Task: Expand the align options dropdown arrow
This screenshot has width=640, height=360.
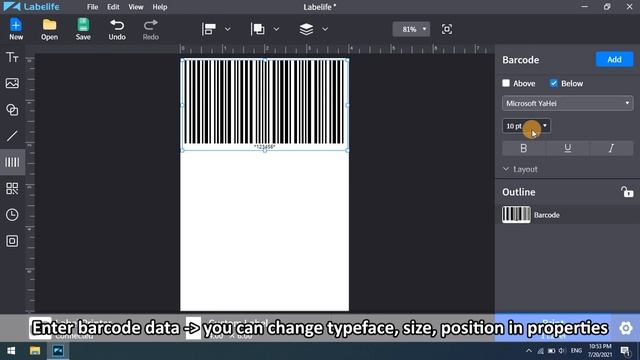Action: [x=227, y=29]
